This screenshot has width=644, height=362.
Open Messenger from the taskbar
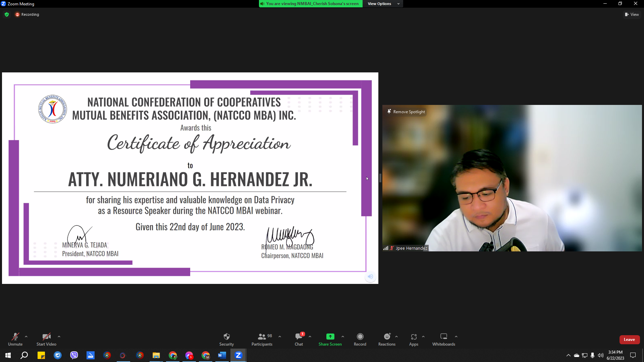(189, 355)
